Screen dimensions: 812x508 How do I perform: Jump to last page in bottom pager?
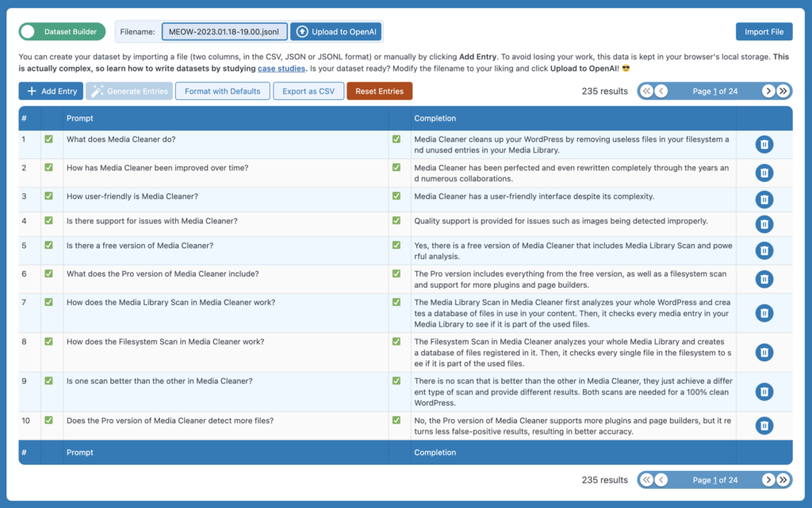783,480
